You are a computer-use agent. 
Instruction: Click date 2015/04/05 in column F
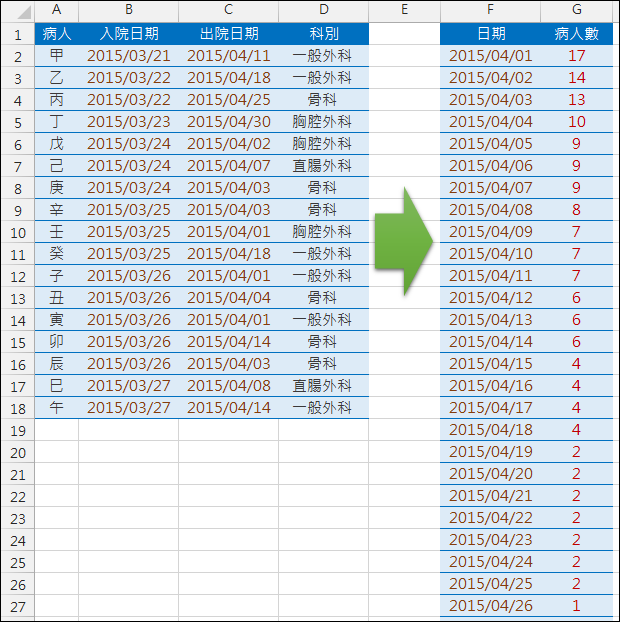[490, 144]
